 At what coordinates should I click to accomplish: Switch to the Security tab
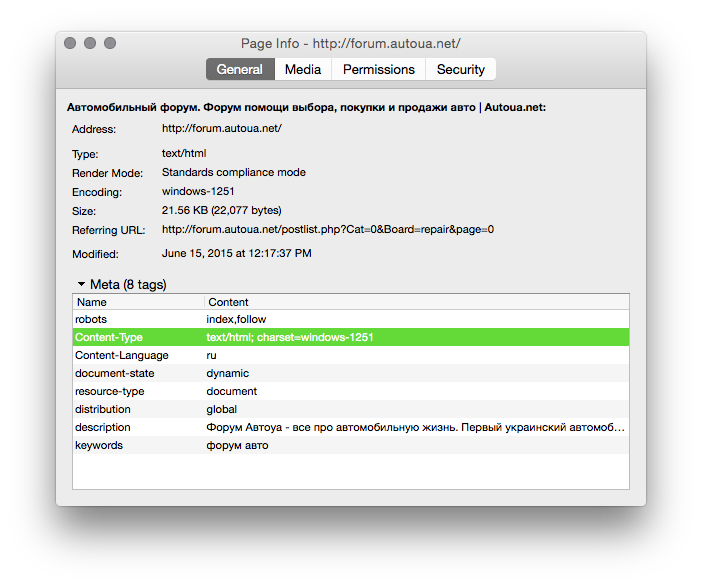tap(460, 69)
